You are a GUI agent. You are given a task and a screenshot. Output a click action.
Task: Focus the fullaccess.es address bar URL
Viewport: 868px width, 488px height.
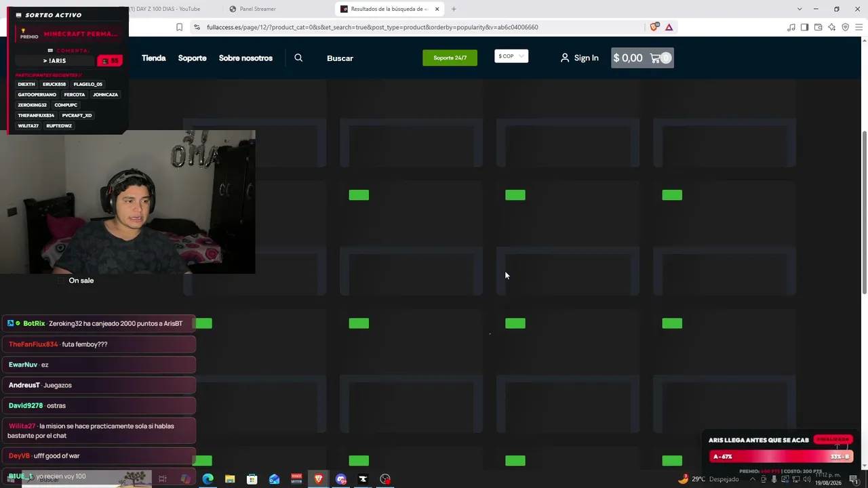point(372,27)
